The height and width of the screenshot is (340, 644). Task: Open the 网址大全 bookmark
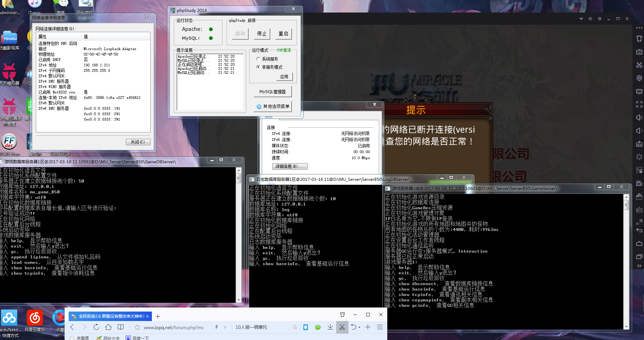[108, 338]
